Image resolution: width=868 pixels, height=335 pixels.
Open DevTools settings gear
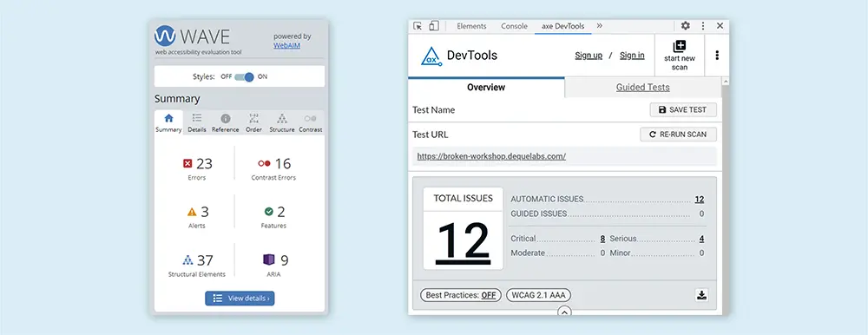pyautogui.click(x=686, y=25)
